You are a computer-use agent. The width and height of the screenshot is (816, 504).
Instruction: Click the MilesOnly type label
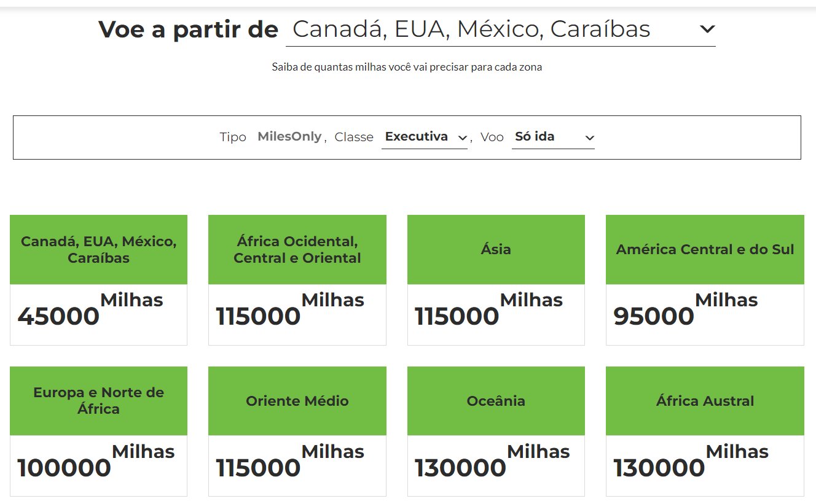click(x=289, y=137)
